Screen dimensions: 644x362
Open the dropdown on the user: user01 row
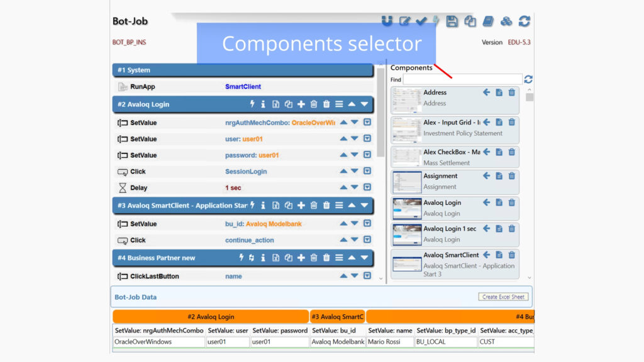(367, 138)
